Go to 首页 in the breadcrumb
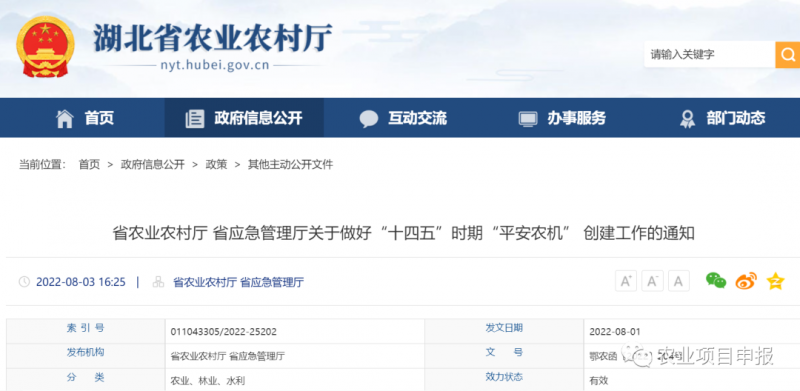Viewport: 800px width, 391px height. coord(89,164)
